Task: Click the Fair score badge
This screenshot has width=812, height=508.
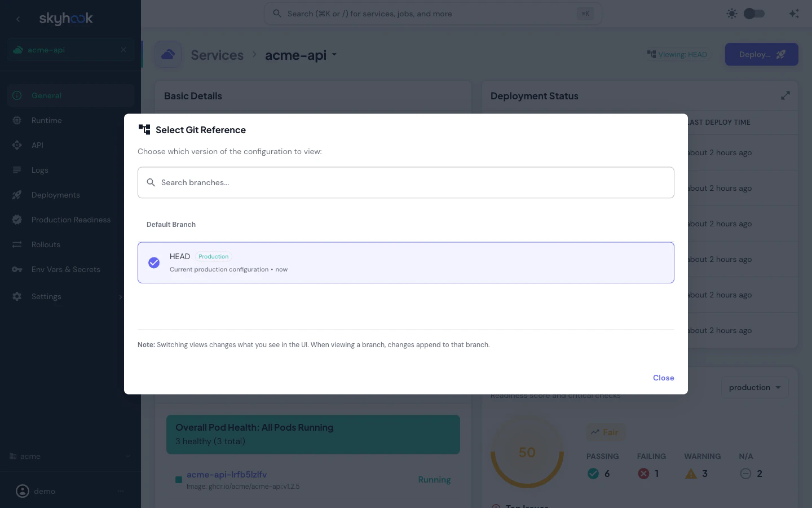Action: coord(605,432)
